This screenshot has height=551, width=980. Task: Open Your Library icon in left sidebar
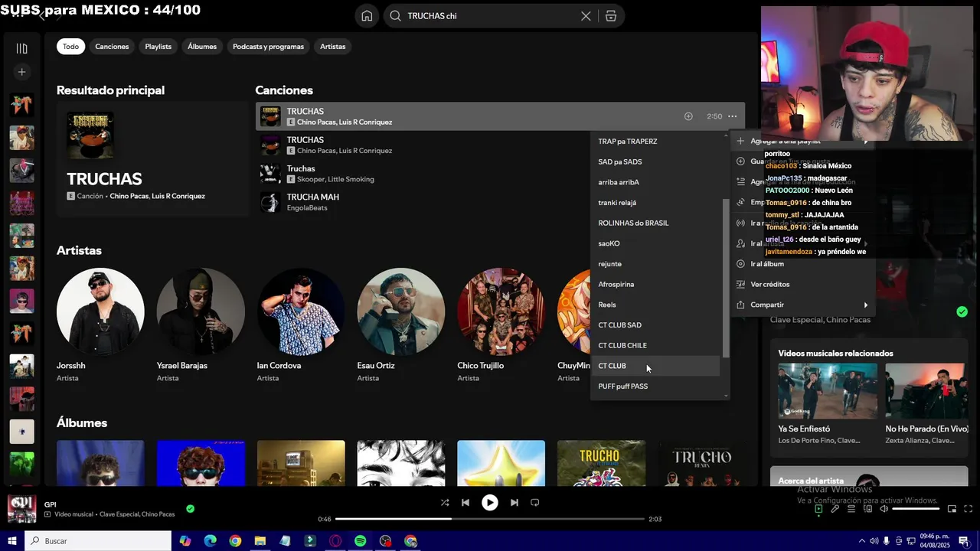(21, 48)
